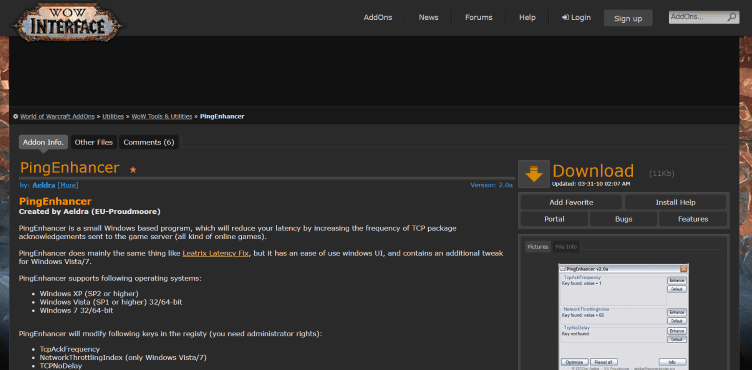This screenshot has width=752, height=370.
Task: Follow the Leatrix Latency Fix link
Action: click(215, 253)
